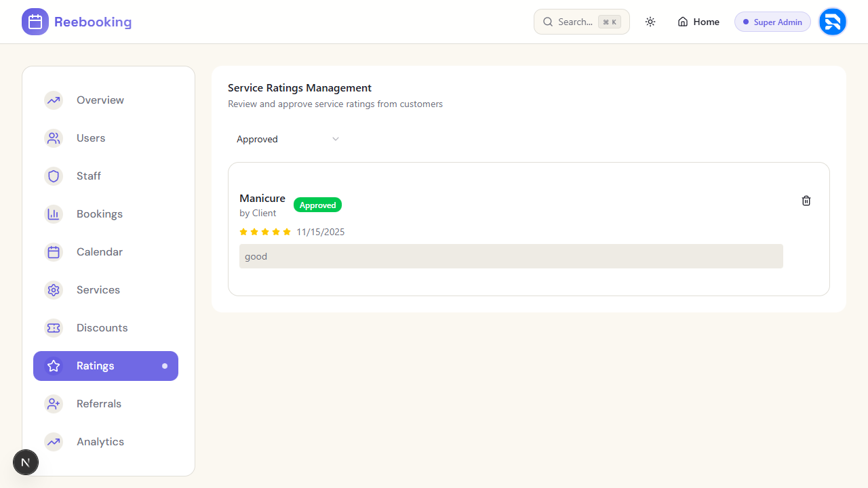Delete the Manicure rating with trash icon
This screenshot has height=488, width=868.
(806, 201)
